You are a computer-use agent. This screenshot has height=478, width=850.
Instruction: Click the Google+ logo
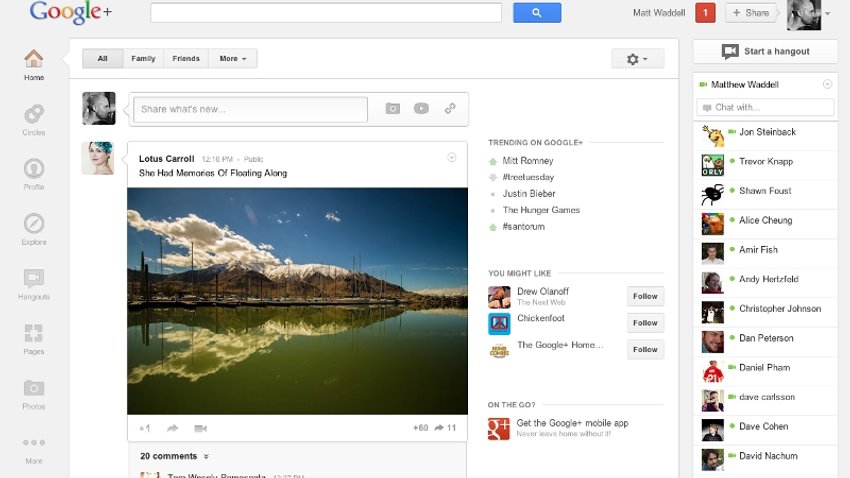[x=70, y=12]
